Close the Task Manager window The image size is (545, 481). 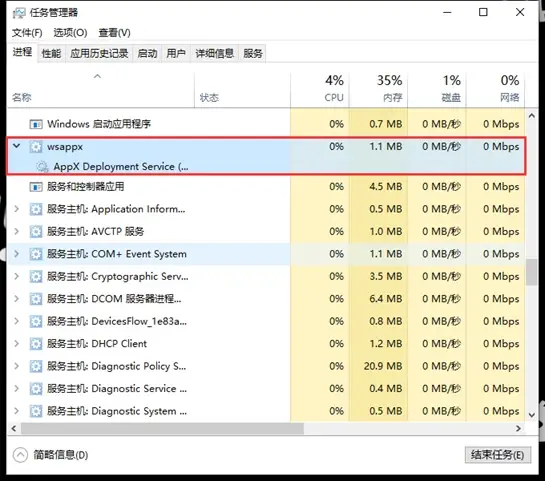(520, 13)
